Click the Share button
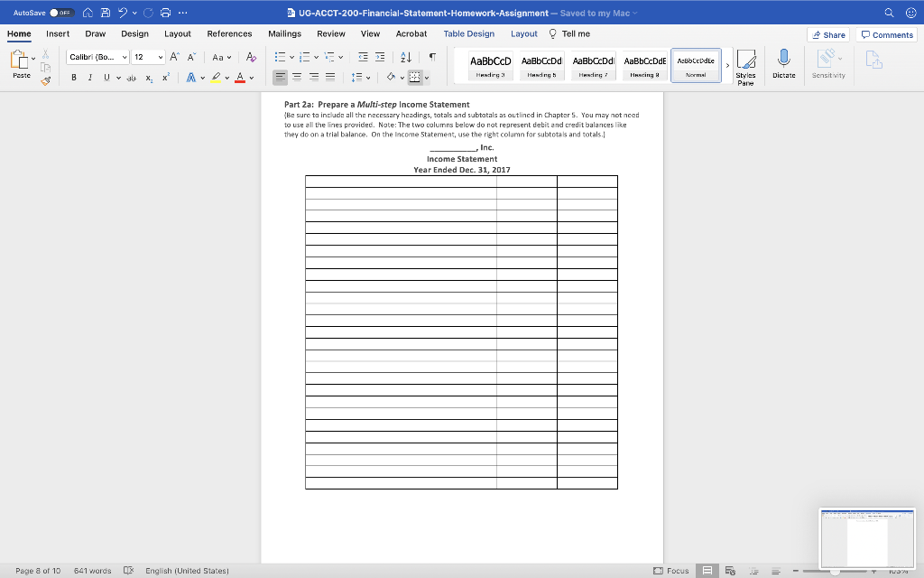 click(x=828, y=34)
